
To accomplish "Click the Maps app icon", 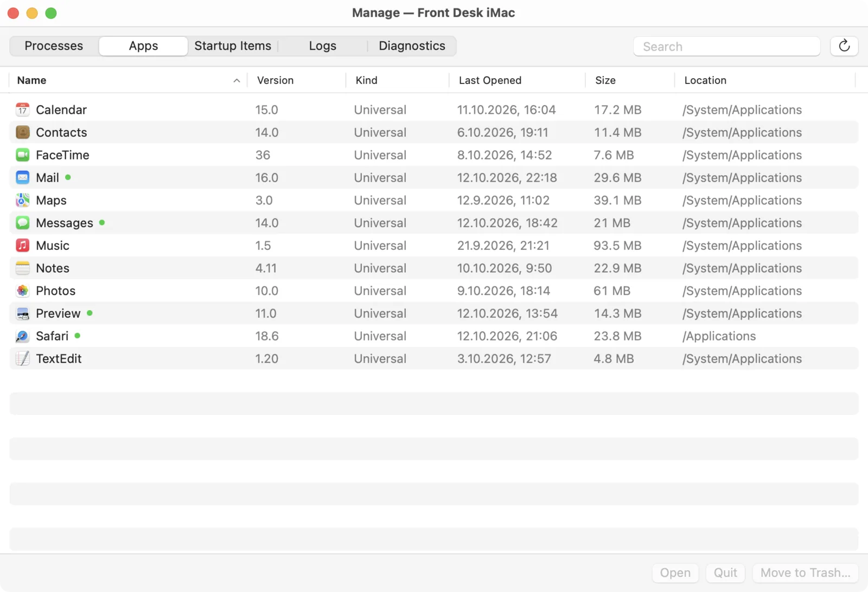I will pyautogui.click(x=22, y=201).
